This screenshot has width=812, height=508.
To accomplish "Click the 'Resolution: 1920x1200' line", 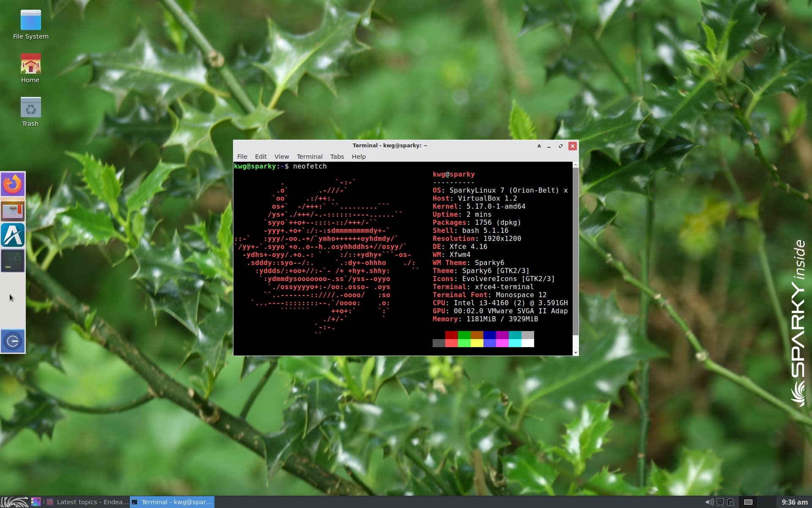I will [477, 239].
